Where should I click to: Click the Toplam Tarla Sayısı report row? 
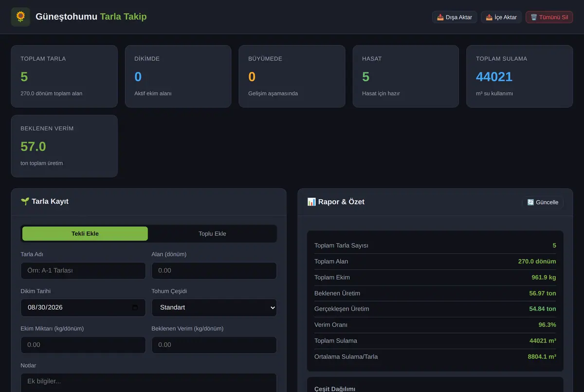click(435, 246)
